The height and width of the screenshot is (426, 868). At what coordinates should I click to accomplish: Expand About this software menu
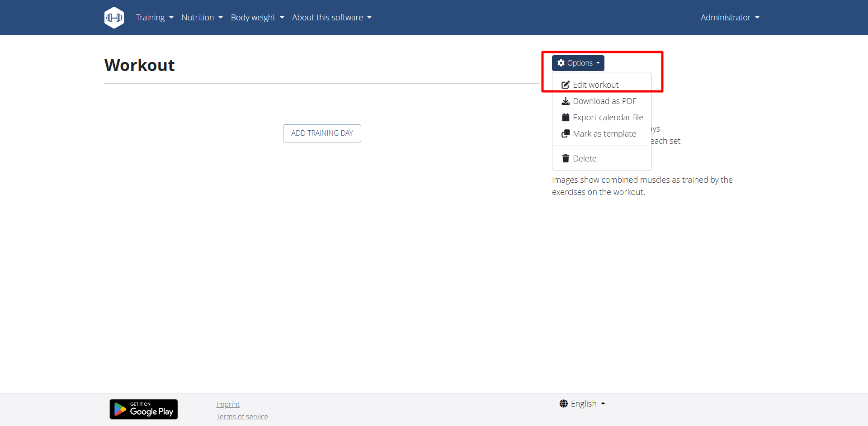click(331, 18)
